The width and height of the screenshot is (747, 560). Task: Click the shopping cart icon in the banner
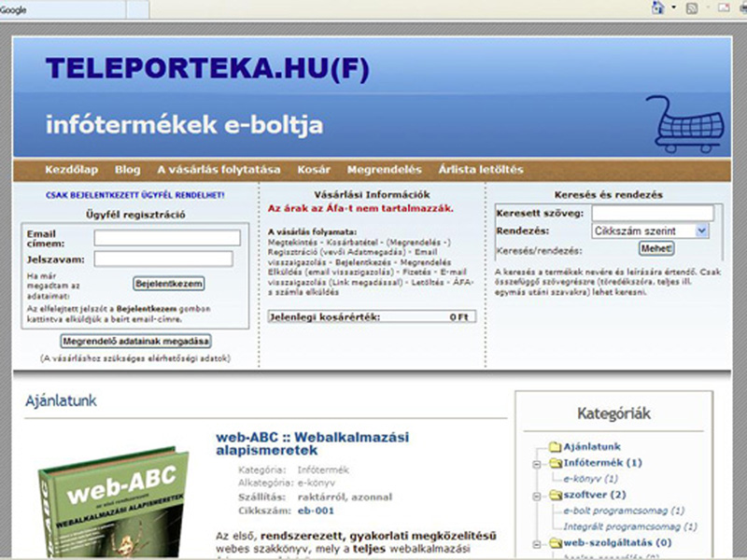click(x=686, y=124)
